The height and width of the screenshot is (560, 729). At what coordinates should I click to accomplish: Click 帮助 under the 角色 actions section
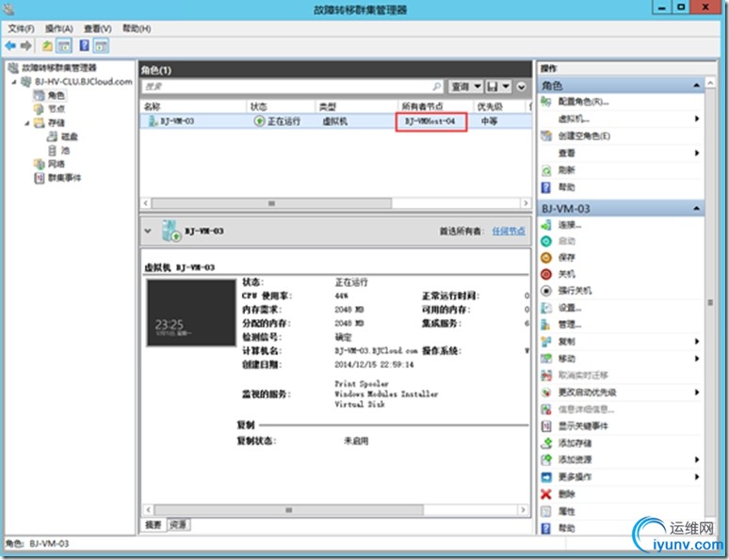tap(566, 187)
